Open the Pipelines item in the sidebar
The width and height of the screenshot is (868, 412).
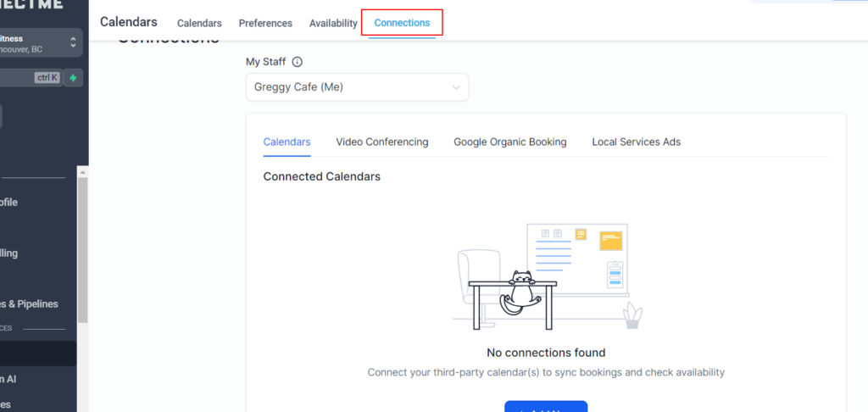(30, 303)
